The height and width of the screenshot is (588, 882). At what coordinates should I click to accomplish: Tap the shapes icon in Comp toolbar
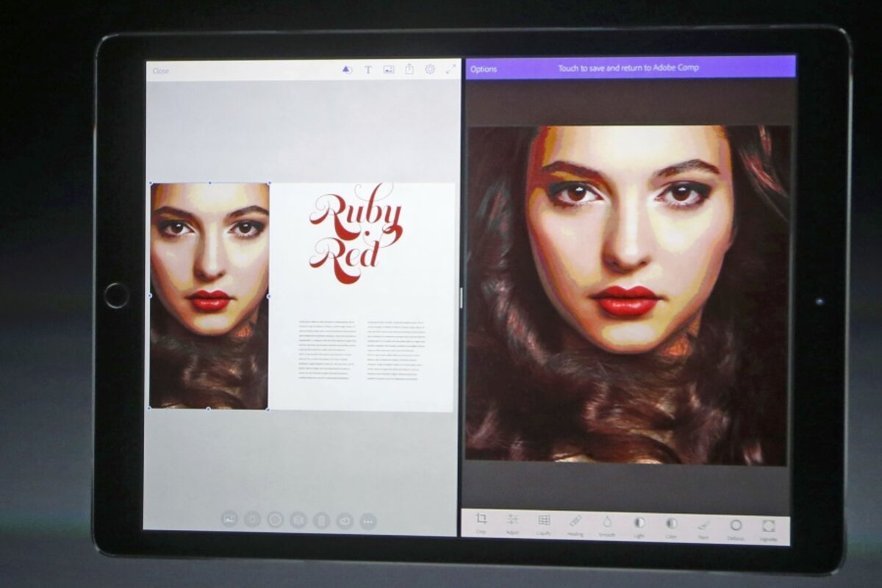pyautogui.click(x=346, y=70)
